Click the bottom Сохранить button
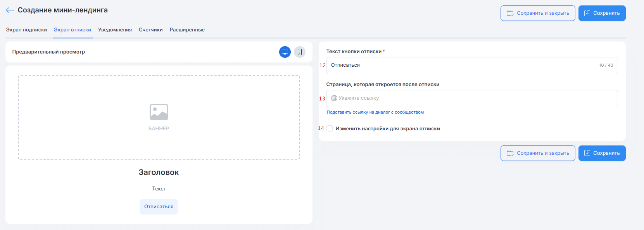 click(602, 153)
